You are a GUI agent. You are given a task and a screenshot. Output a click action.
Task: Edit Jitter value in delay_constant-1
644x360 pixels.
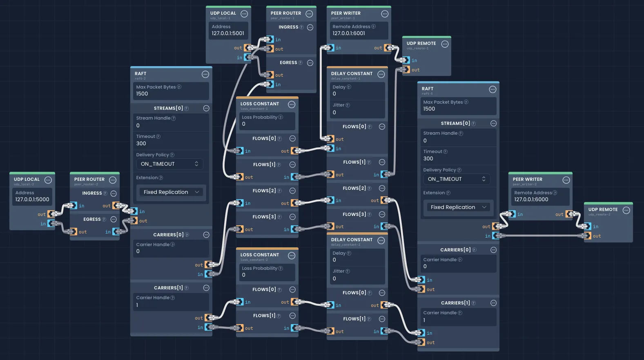coord(357,109)
